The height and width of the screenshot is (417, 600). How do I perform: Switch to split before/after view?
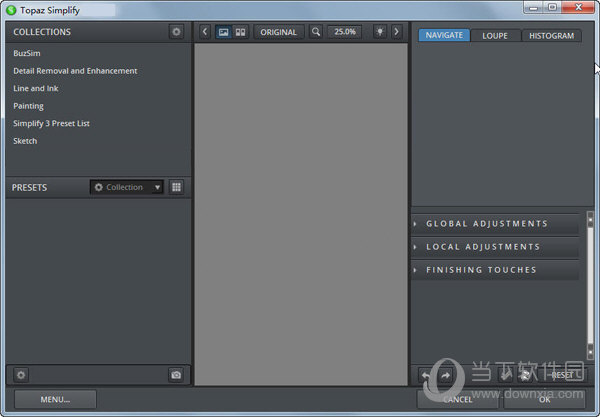tap(240, 32)
